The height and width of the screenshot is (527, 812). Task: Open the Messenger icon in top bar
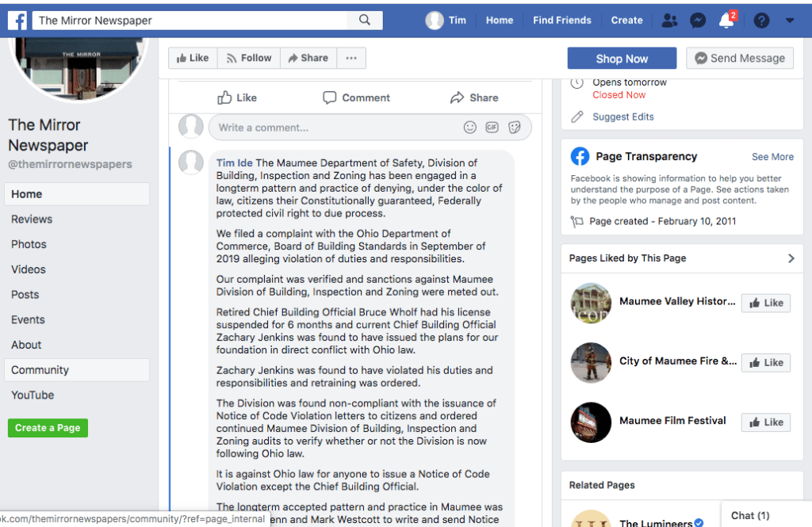pos(698,21)
